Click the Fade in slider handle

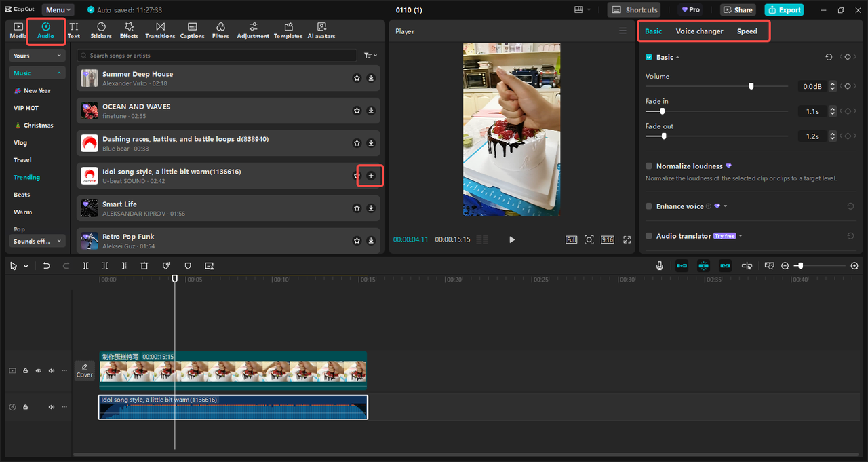coord(662,111)
